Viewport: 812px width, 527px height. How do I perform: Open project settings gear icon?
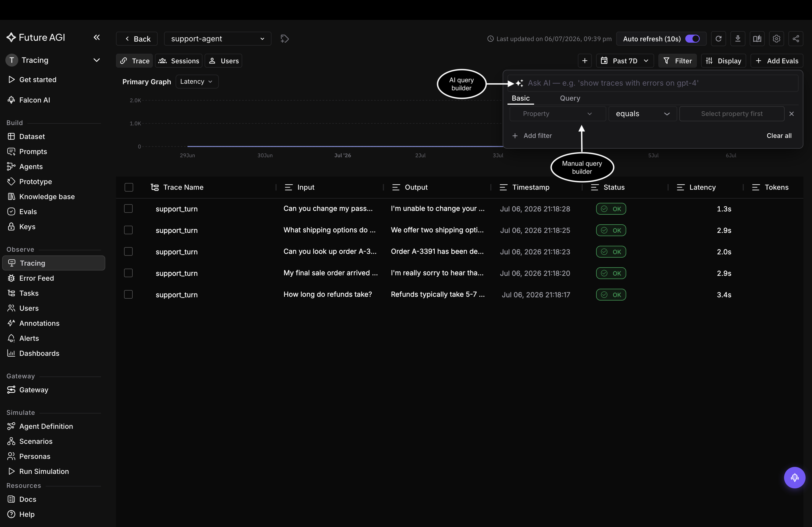point(777,39)
